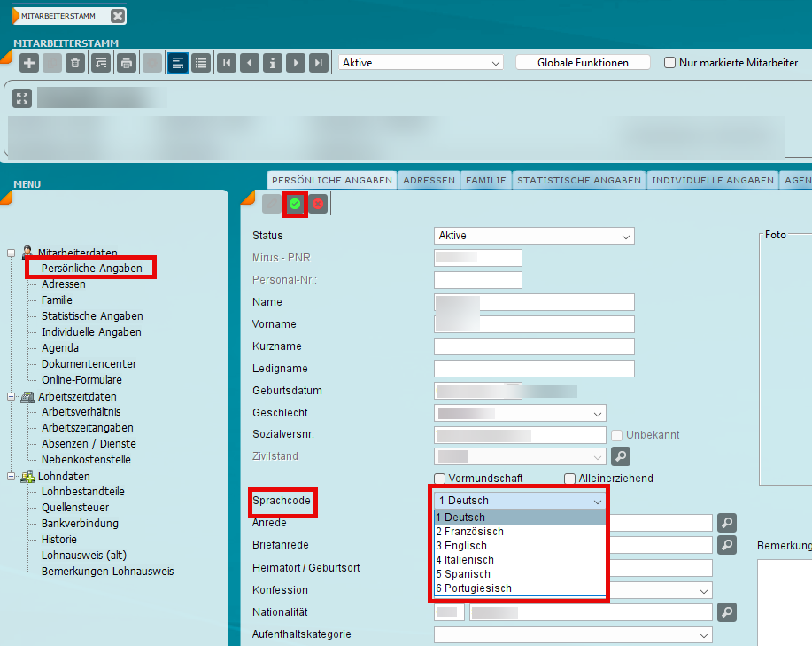
Task: Collapse the Arbeitszeitdaten tree node
Action: point(12,397)
